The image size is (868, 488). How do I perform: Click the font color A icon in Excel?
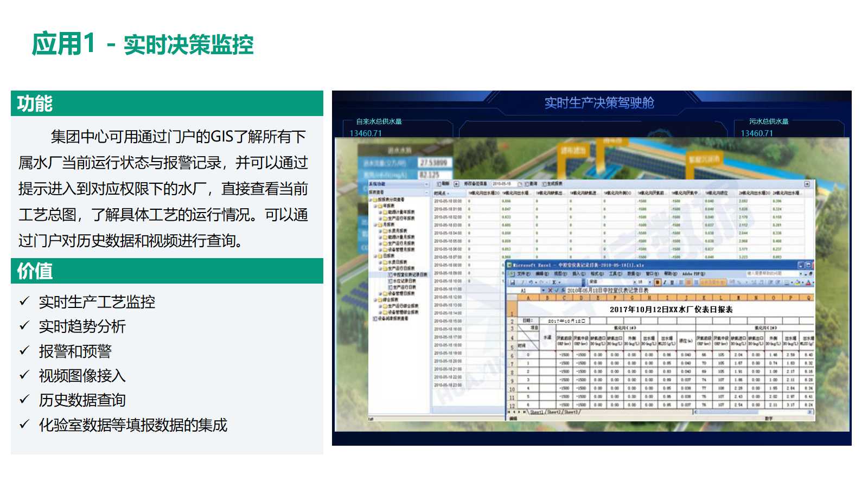click(808, 282)
